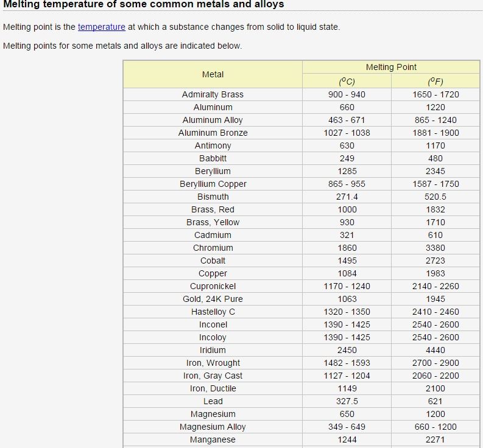Screen dimensions: 483x448
Task: Select the Hastelloy C Celsius range
Action: point(347,312)
